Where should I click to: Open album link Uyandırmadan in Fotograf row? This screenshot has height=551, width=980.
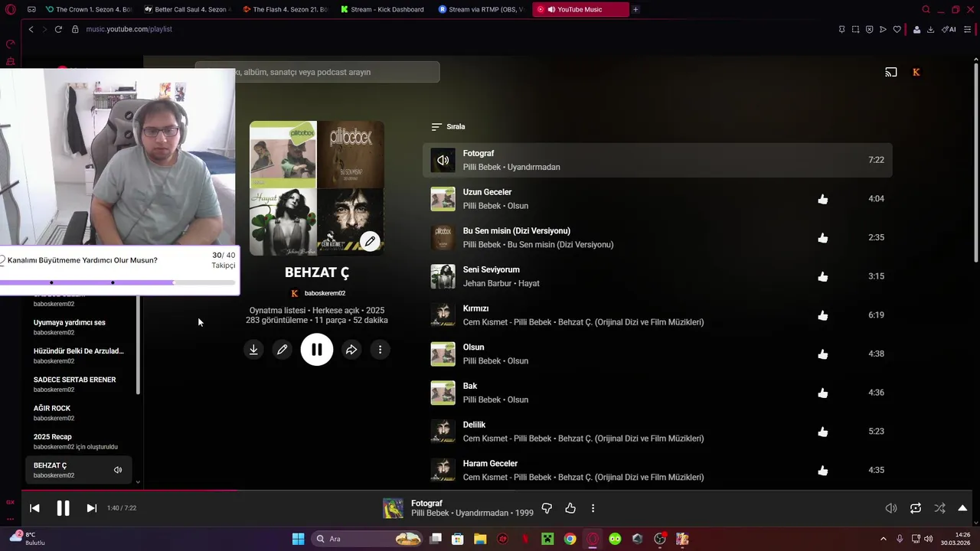click(x=534, y=167)
